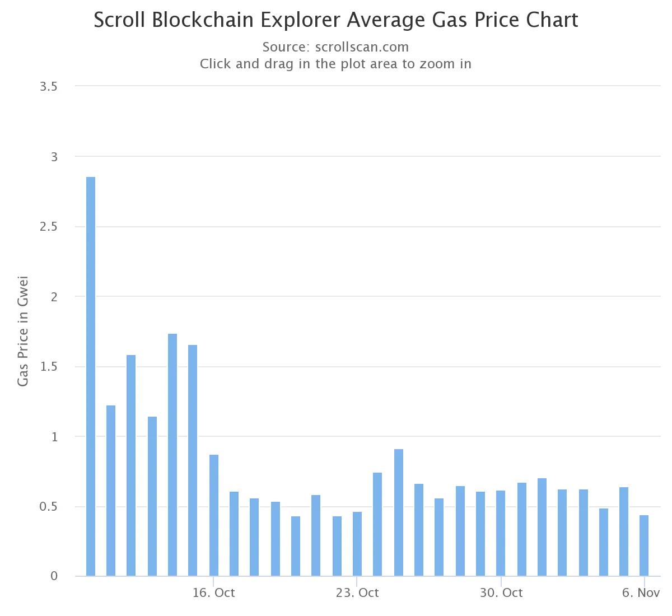672x616 pixels.
Task: Click the tallest bar near 2.85 Gwei
Action: click(90, 376)
